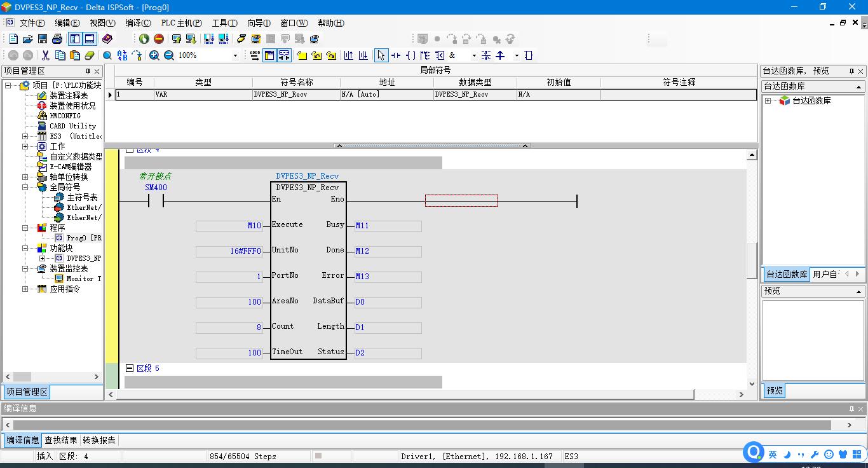The image size is (868, 468).
Task: Expand the 应用指令 tree node
Action: click(25, 289)
